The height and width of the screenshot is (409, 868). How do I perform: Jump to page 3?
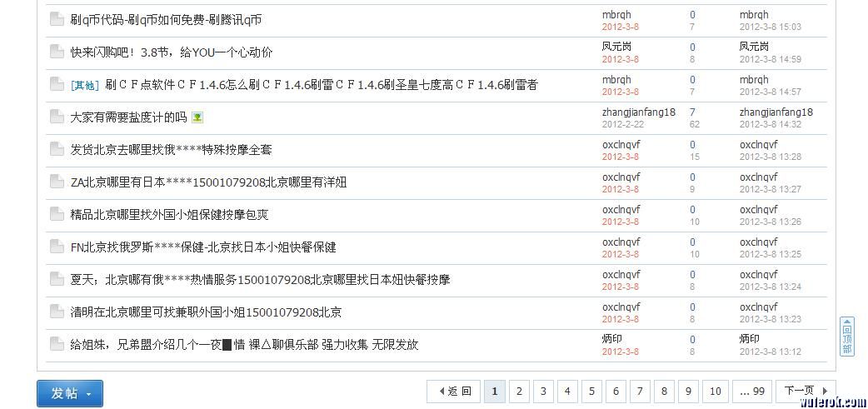click(x=543, y=392)
